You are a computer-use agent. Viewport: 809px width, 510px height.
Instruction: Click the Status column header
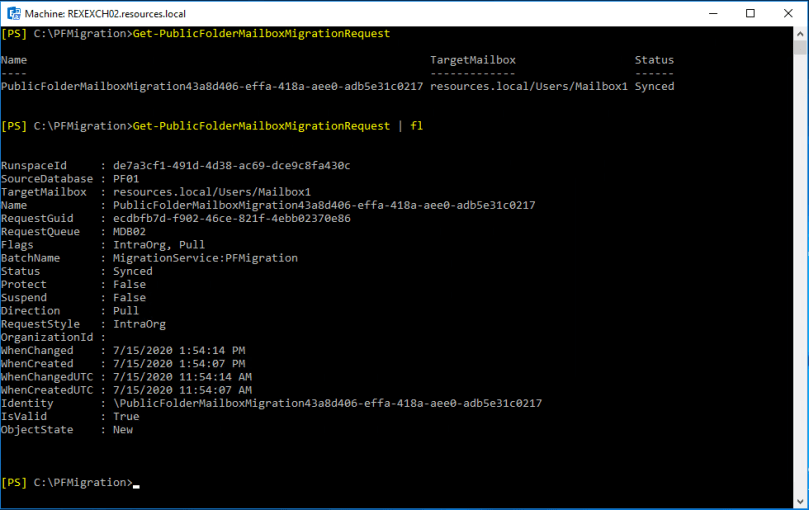tap(654, 60)
